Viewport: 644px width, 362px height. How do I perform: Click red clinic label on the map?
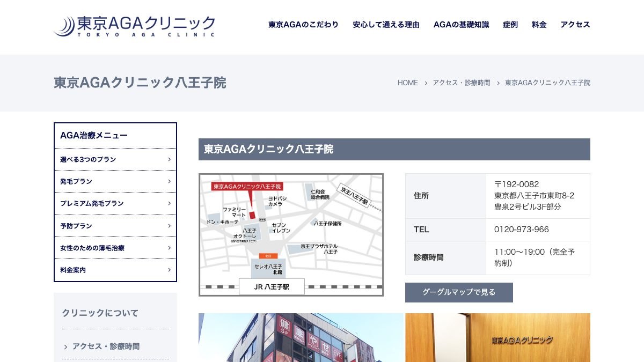[x=247, y=186]
